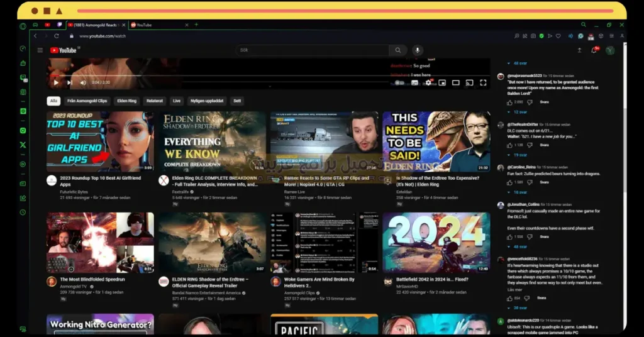Open the X (Twitter) sidebar icon
Viewport: 644px width, 337px height.
tap(23, 145)
